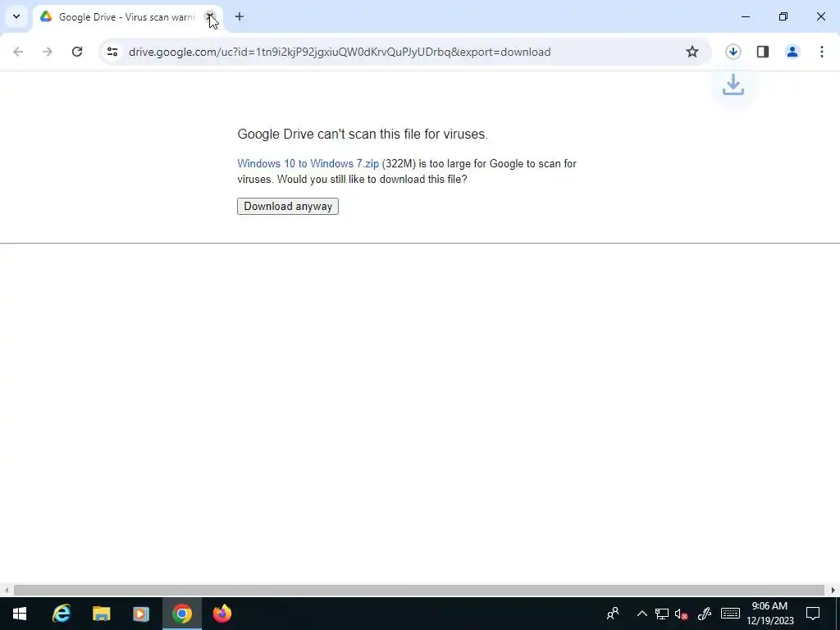This screenshot has height=630, width=840.
Task: Click the download animation icon below toolbar
Action: [733, 85]
